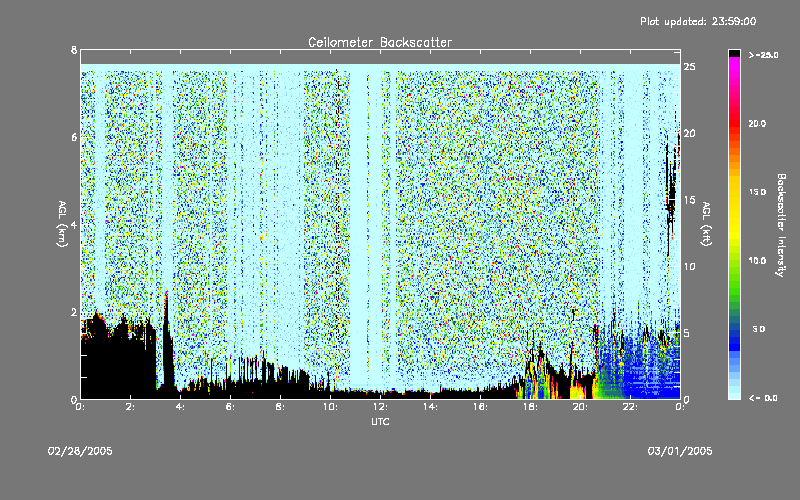Click the "12:" UTC time tick
The image size is (800, 500).
[x=381, y=407]
